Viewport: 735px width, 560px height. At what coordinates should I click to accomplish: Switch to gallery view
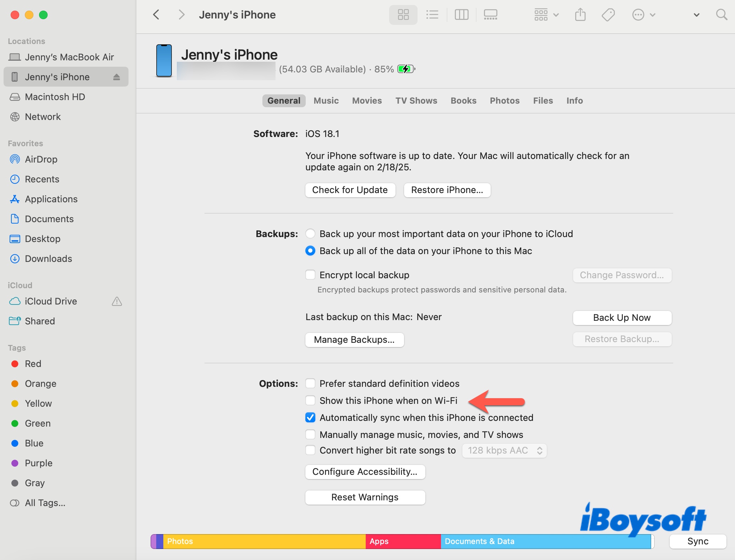490,15
